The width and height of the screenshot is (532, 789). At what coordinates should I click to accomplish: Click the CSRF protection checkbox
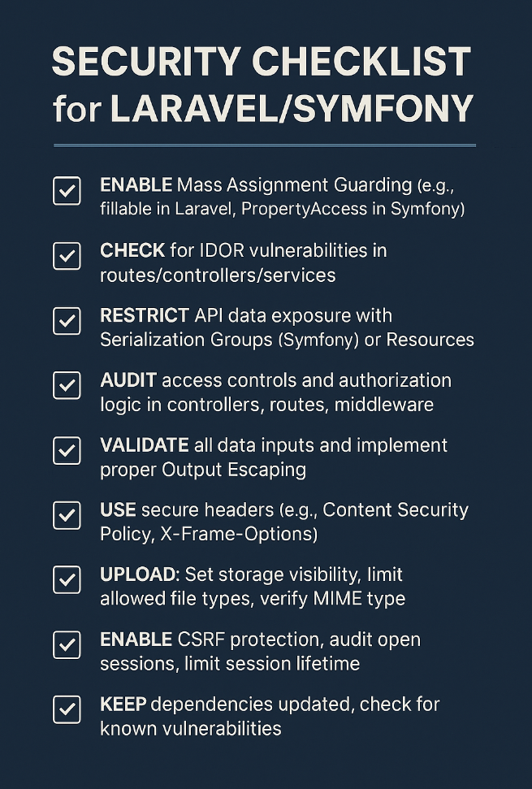[x=67, y=645]
